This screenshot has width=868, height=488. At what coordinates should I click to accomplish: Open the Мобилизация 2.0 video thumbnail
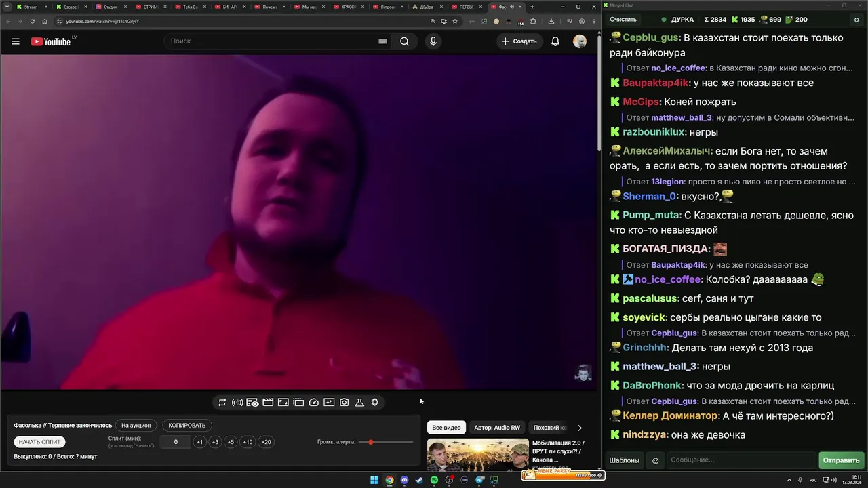pyautogui.click(x=478, y=455)
